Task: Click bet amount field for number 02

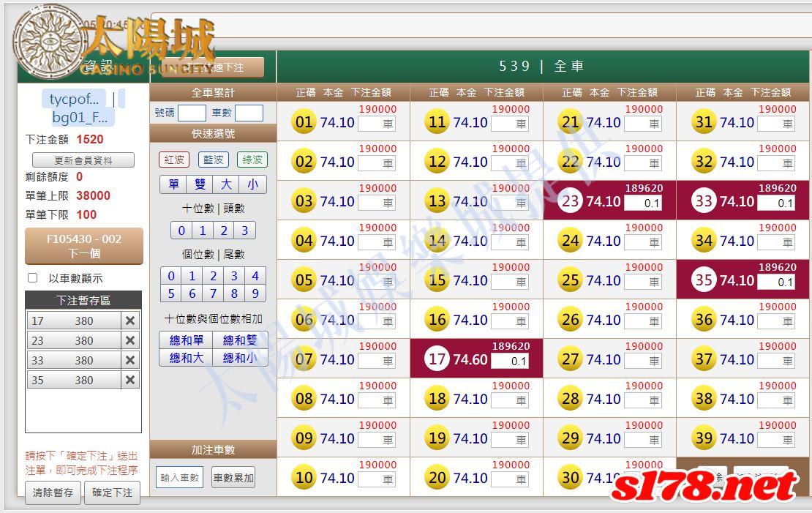Action: pos(377,164)
